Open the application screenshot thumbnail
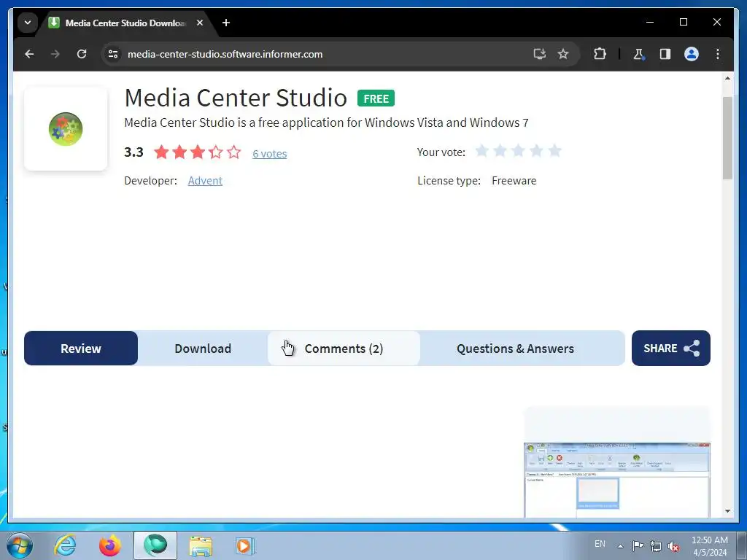747x560 pixels. (x=617, y=480)
